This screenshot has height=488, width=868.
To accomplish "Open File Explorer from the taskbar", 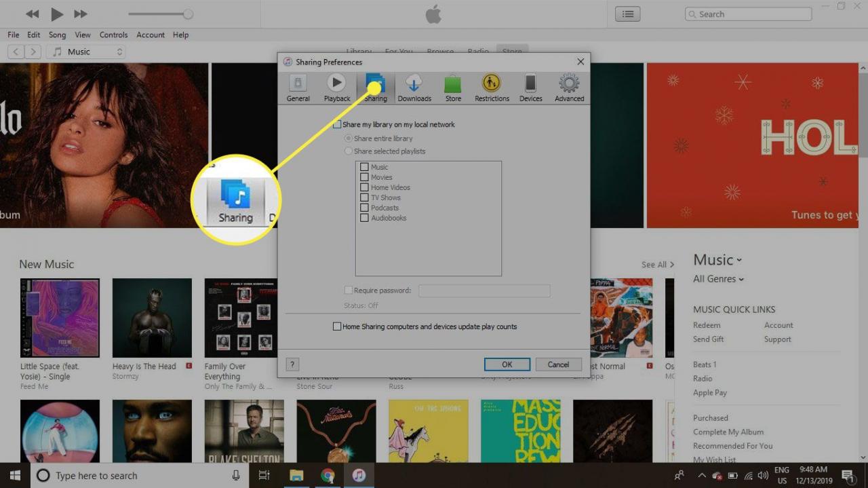I will (x=296, y=476).
